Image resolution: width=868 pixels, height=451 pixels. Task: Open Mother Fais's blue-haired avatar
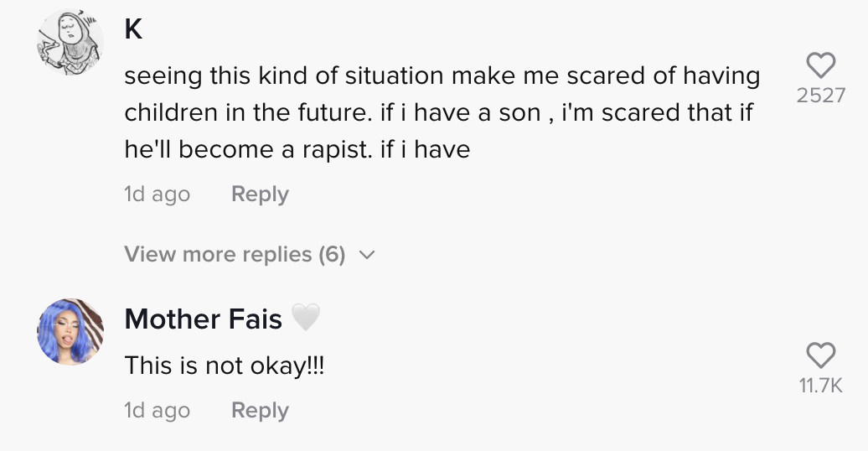point(70,331)
